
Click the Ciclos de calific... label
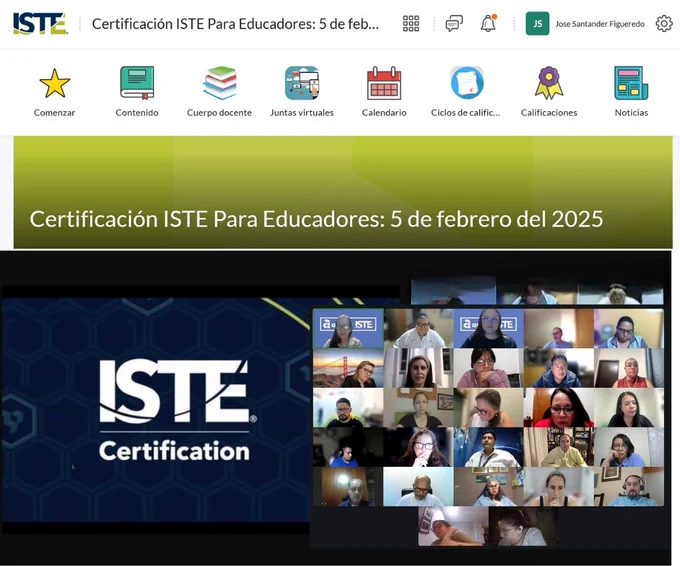465,113
